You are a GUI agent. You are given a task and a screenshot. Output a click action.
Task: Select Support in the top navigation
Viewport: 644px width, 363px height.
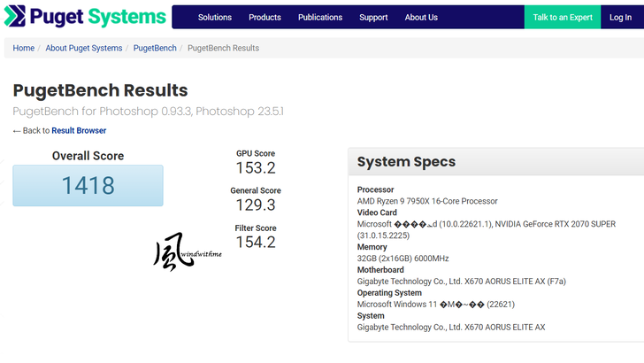(373, 18)
